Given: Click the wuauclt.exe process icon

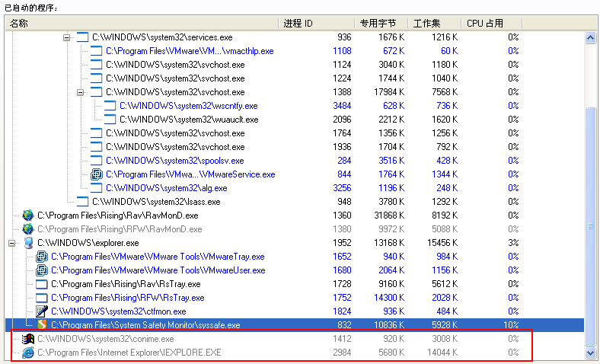Looking at the screenshot, I should point(110,120).
